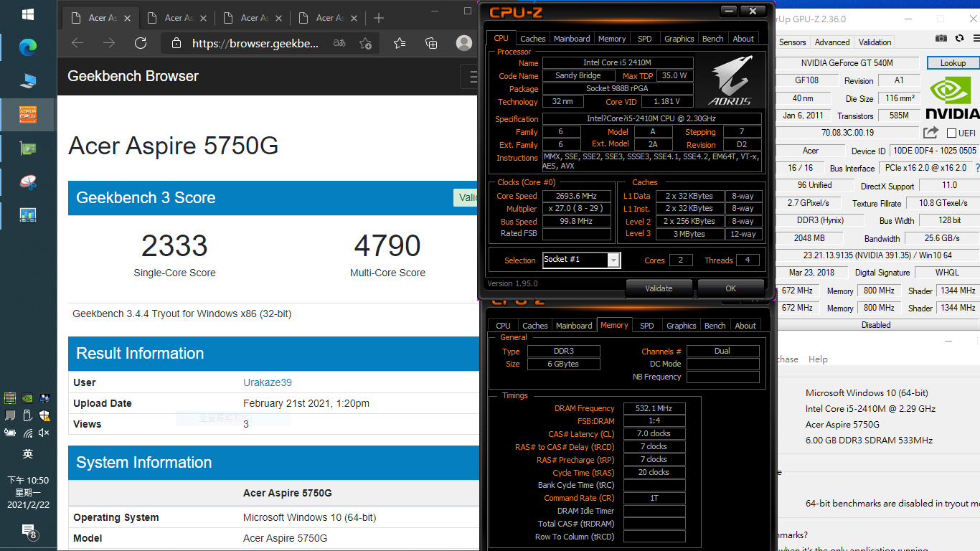Open the Edge profile avatar
980x551 pixels.
click(x=464, y=43)
